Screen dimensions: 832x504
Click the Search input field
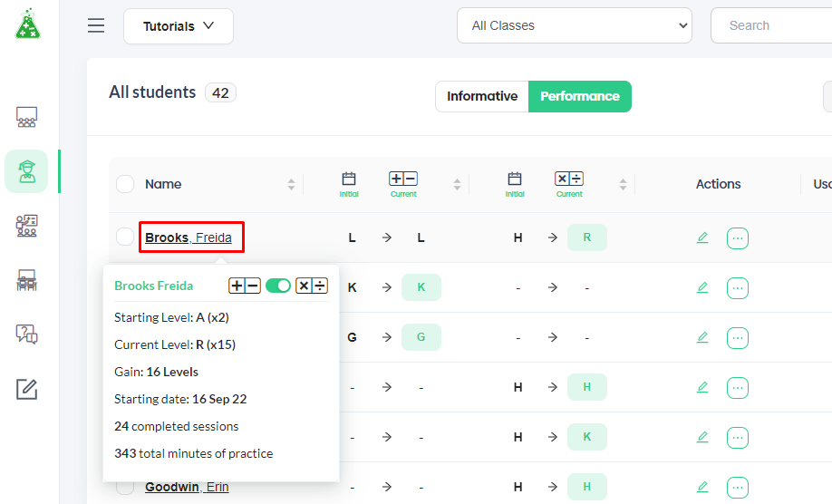click(x=771, y=25)
